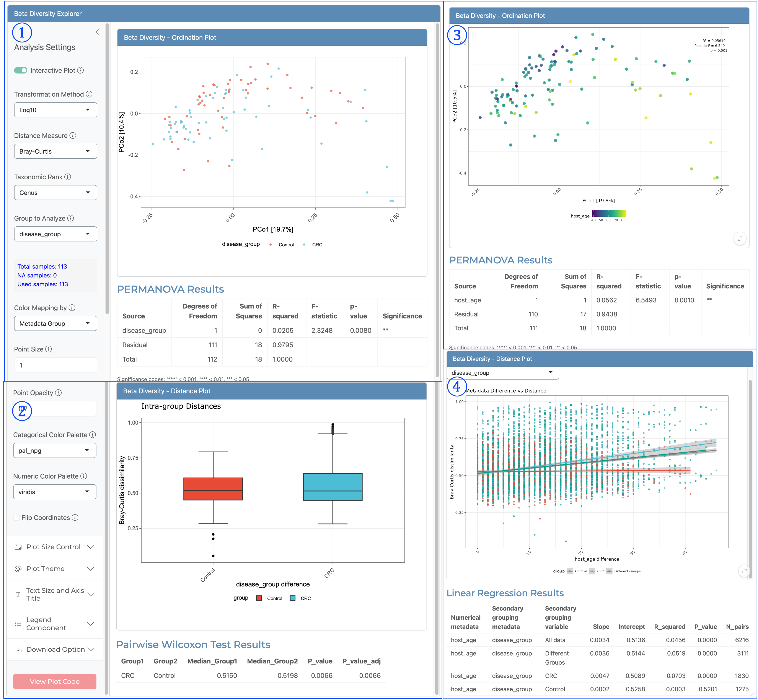Click the red Control legend color swatch
Viewport: 758px width, 700px height.
pyautogui.click(x=259, y=598)
